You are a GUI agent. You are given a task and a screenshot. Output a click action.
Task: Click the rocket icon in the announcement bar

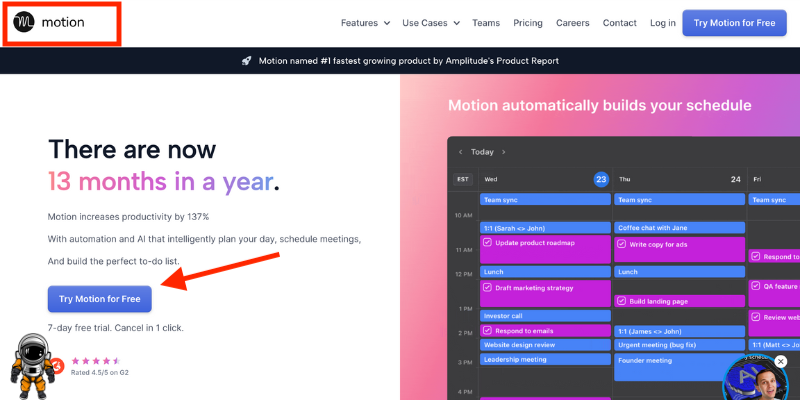[246, 61]
